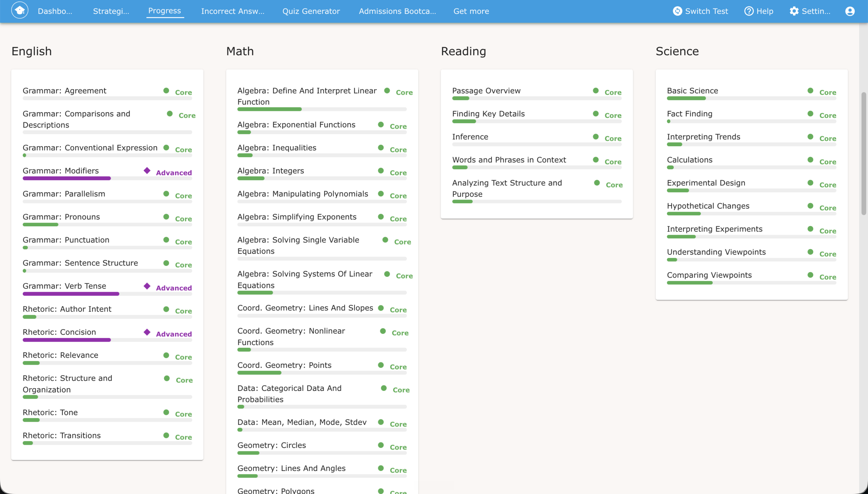868x494 pixels.
Task: Open the Incorrect Answers tab
Action: pos(233,11)
